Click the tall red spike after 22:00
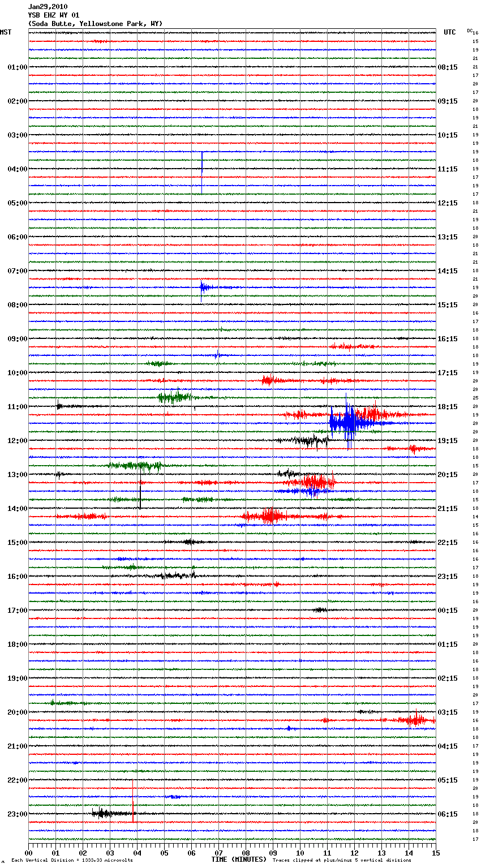This screenshot has height=868, width=481. [x=133, y=801]
